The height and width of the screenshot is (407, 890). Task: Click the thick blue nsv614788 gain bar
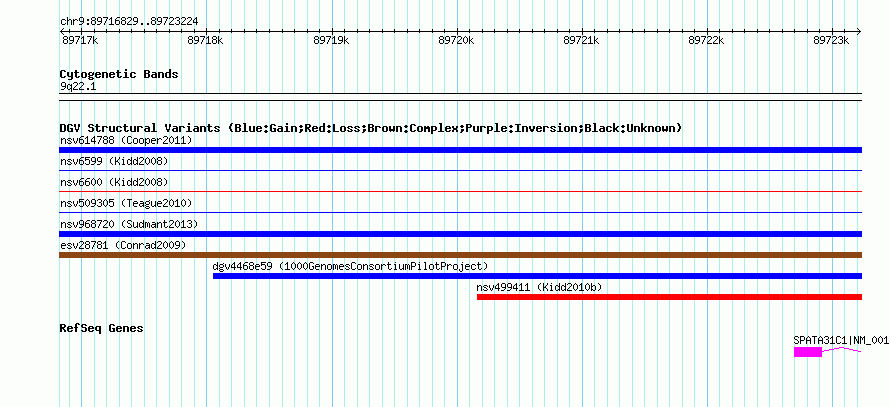tap(460, 150)
